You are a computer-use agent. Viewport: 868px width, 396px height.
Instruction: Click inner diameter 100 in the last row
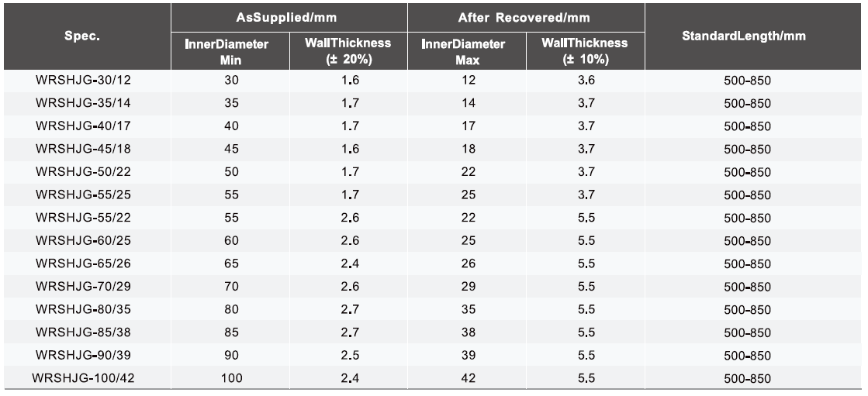[x=231, y=378]
